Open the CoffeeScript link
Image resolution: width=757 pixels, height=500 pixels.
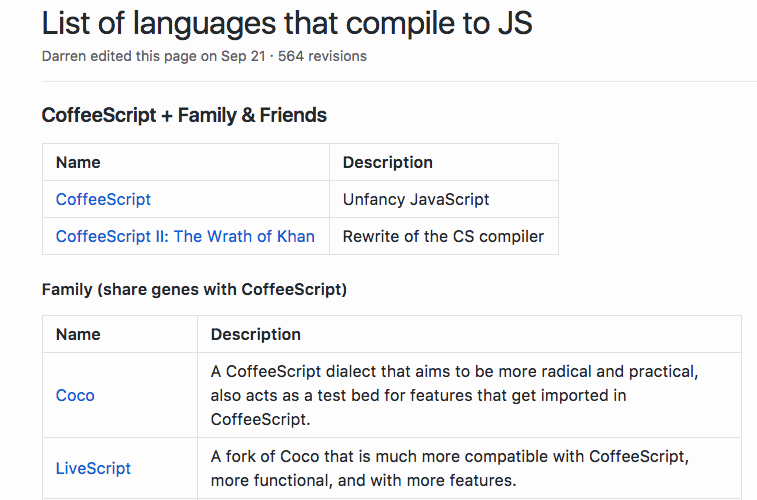click(x=103, y=199)
